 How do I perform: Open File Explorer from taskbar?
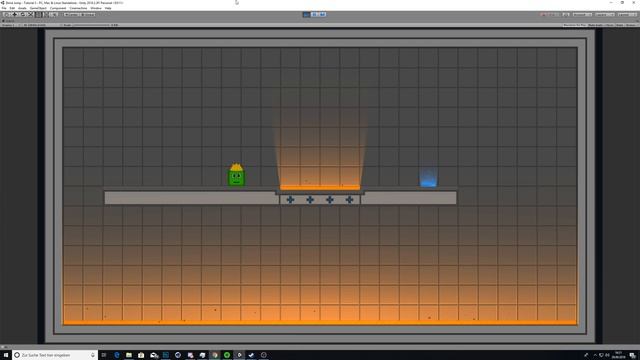pyautogui.click(x=129, y=355)
